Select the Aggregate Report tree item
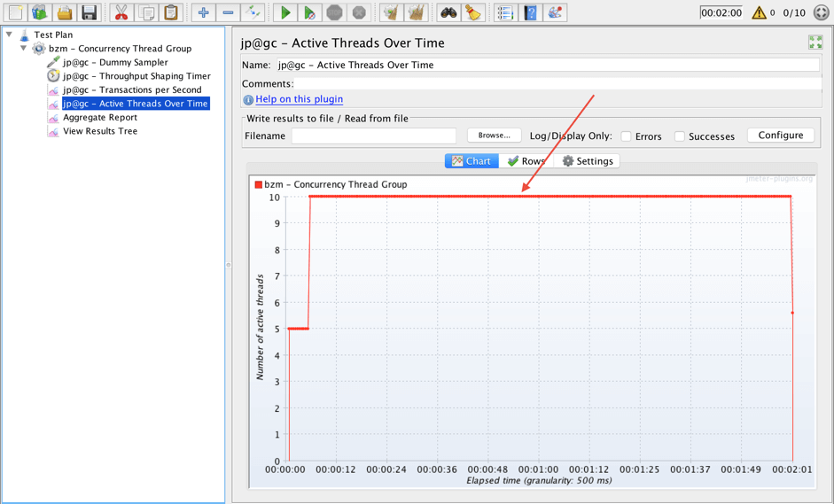Viewport: 834px width, 504px height. (x=100, y=118)
